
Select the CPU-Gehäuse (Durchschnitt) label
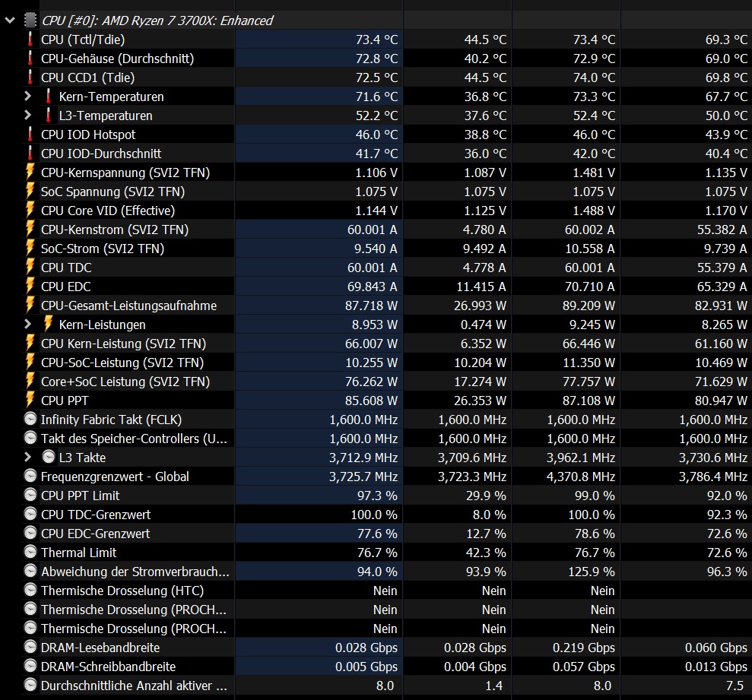coord(118,59)
